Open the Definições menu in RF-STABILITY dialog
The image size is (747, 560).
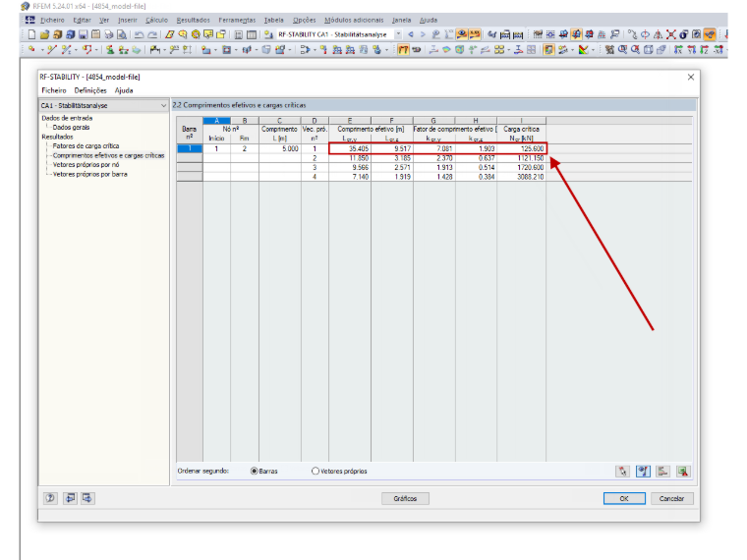[90, 90]
